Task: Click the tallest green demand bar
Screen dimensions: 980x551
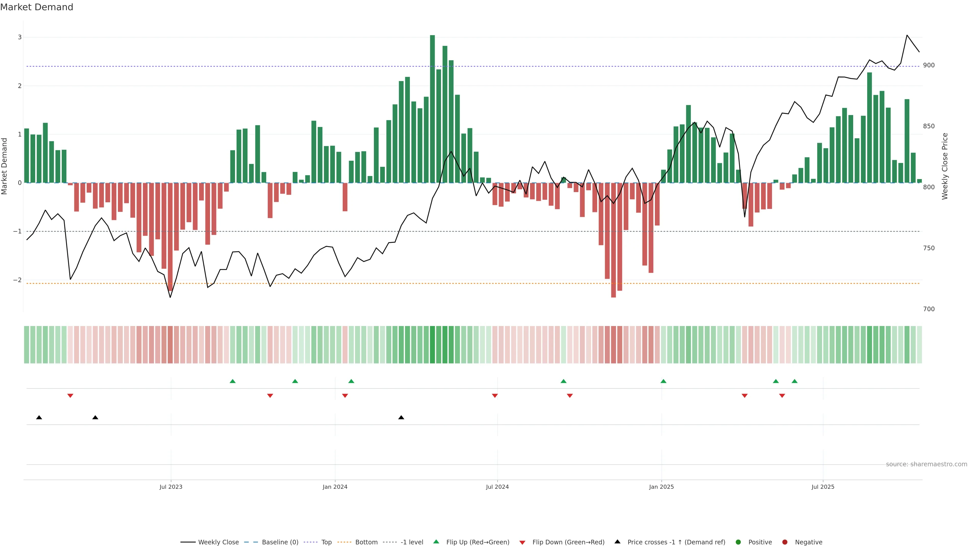Action: (432, 110)
